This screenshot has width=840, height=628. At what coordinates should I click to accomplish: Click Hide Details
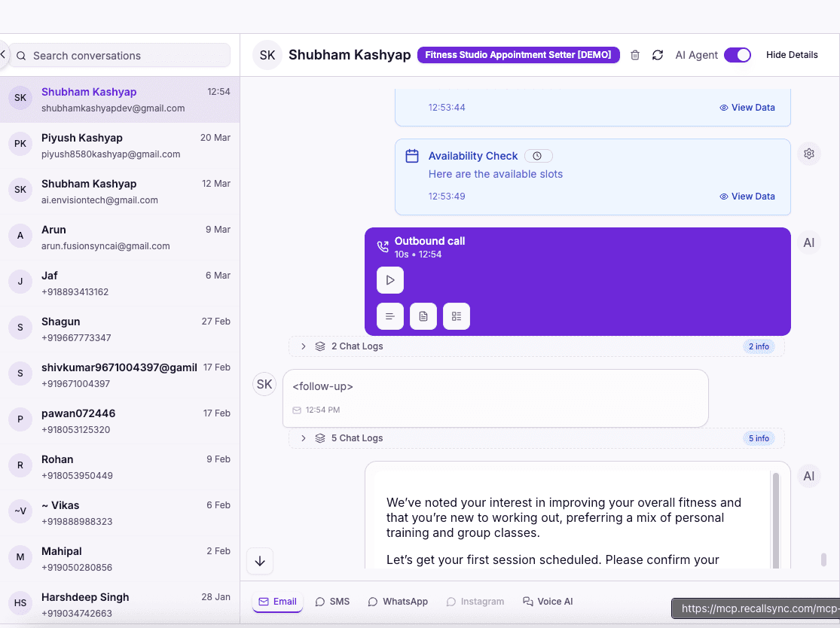792,54
